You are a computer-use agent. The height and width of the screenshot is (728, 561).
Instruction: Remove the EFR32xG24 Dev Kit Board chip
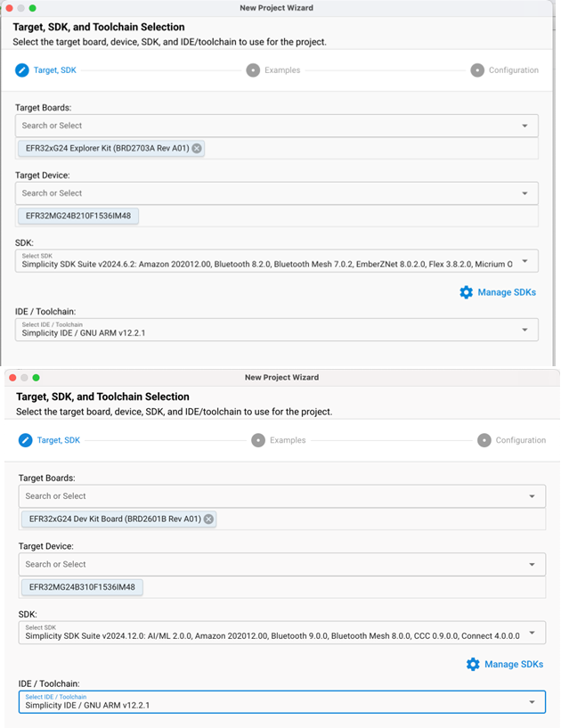click(208, 519)
